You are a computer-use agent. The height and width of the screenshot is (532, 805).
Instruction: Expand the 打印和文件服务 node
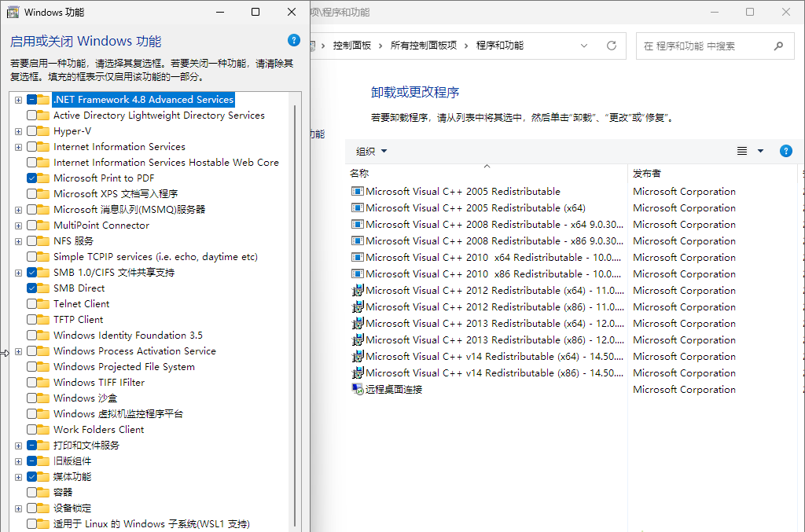point(19,446)
